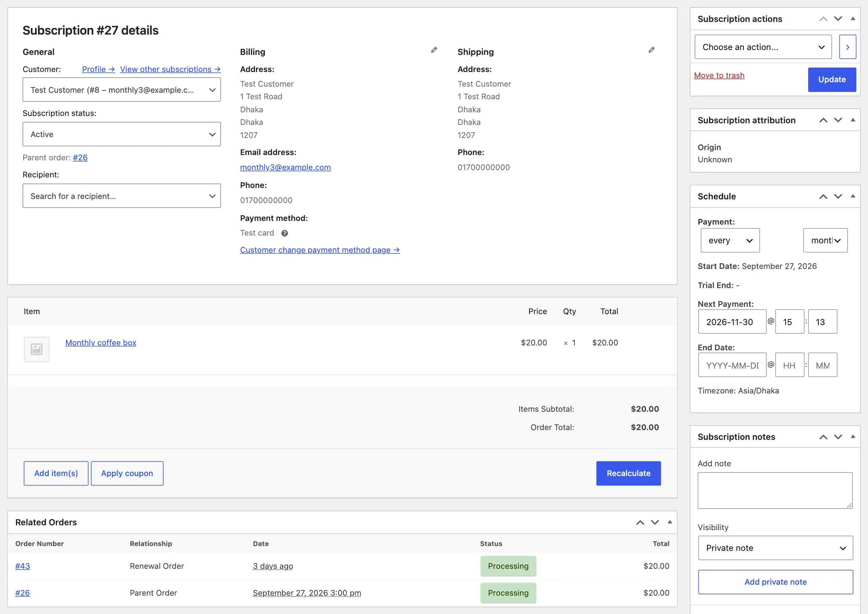Click the Monthly coffee box product thumbnail
The width and height of the screenshot is (868, 614).
[x=37, y=349]
